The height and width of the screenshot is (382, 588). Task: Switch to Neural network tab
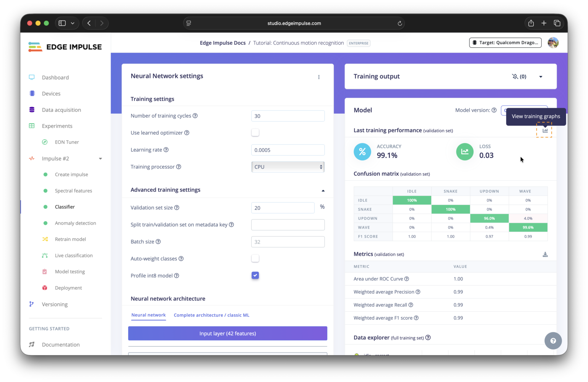tap(148, 315)
